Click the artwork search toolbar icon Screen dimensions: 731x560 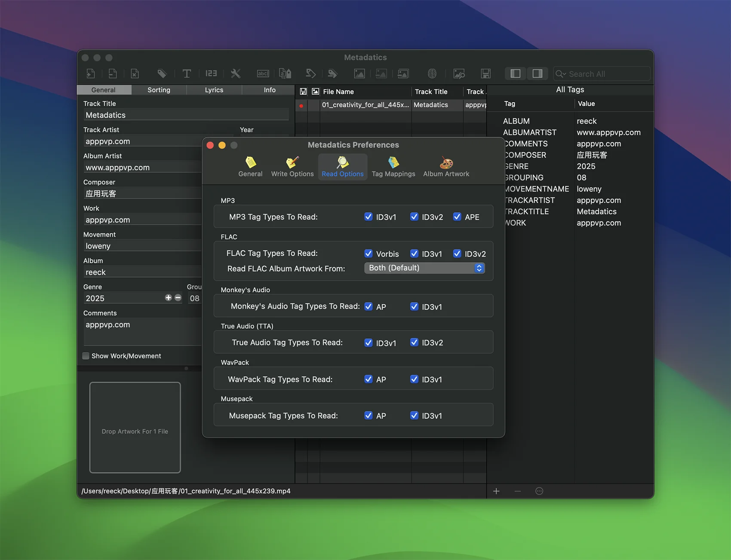point(459,73)
